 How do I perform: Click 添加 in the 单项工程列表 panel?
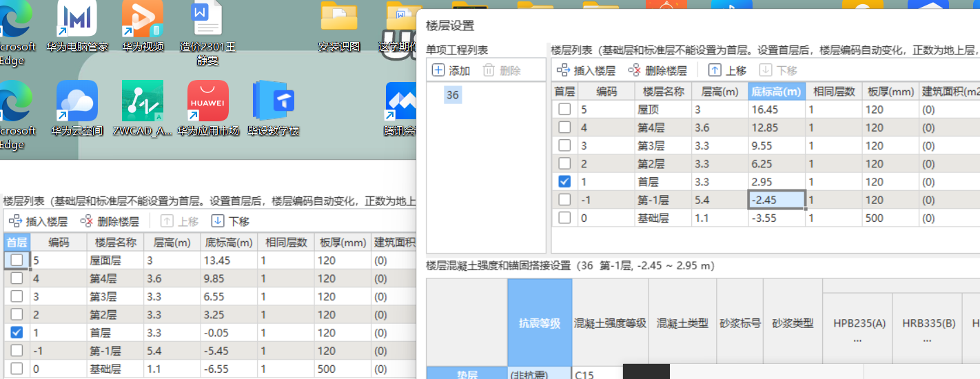coord(451,70)
